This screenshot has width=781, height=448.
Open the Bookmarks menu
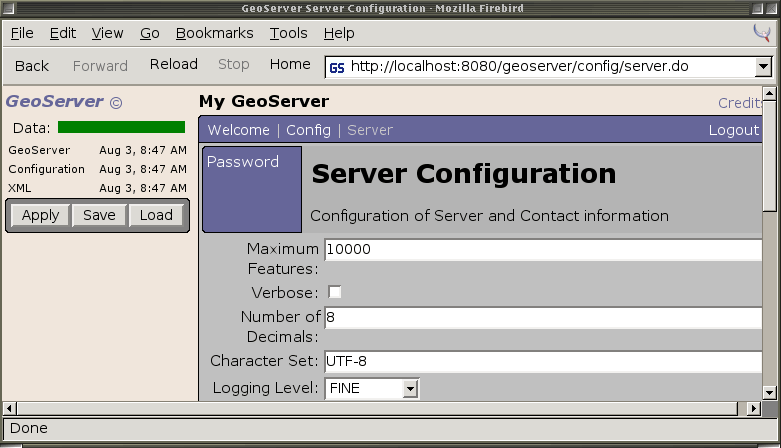(x=215, y=33)
